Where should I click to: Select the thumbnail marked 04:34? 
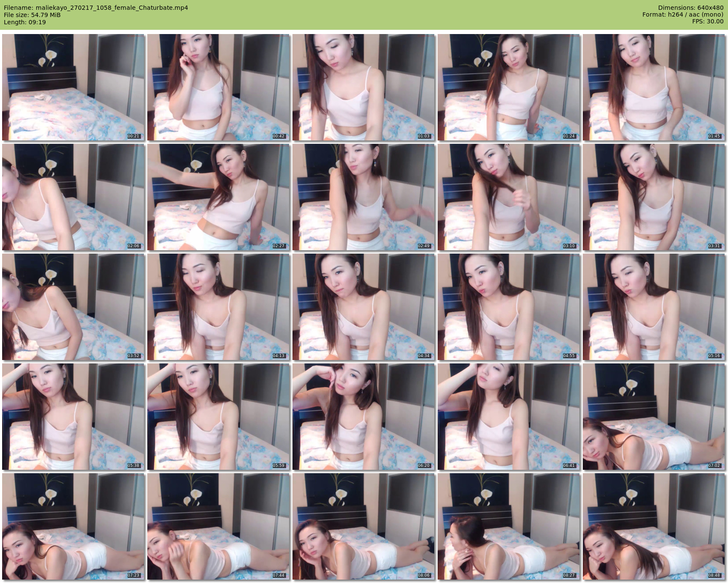(364, 307)
